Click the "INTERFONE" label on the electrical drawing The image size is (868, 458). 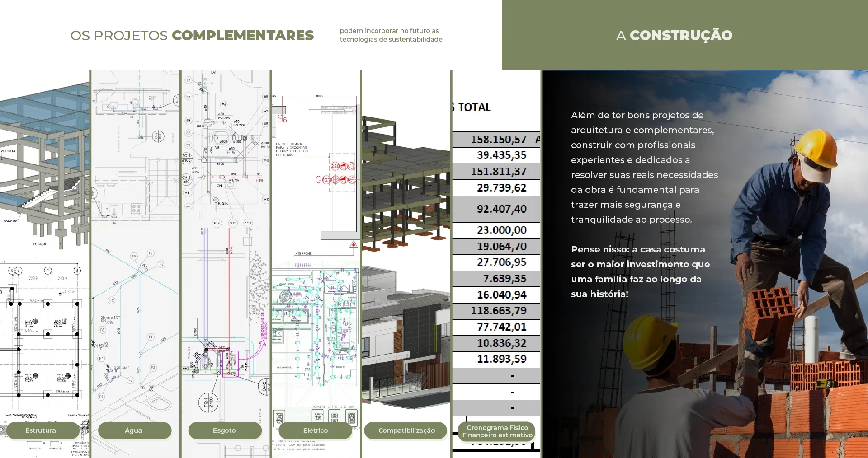coord(303,254)
